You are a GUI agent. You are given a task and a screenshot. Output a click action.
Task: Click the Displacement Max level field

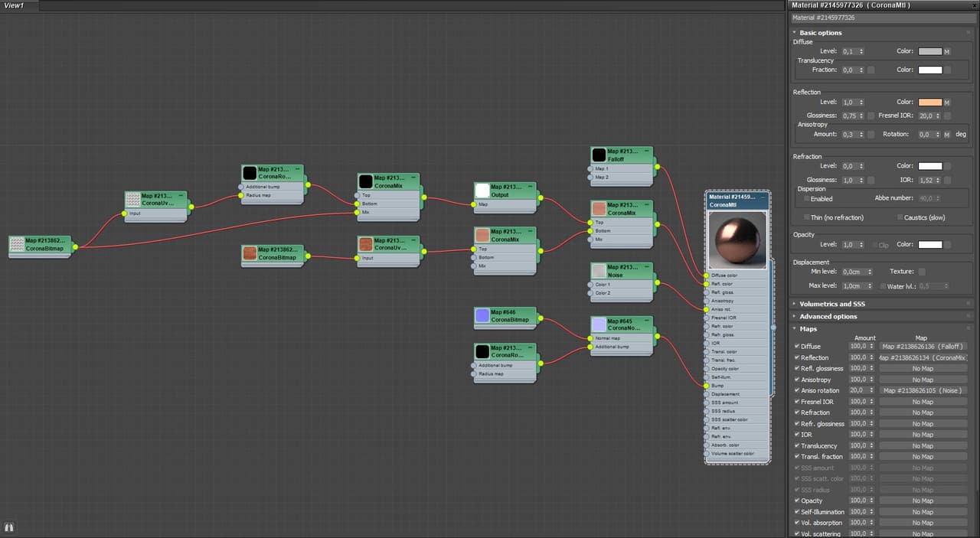854,286
